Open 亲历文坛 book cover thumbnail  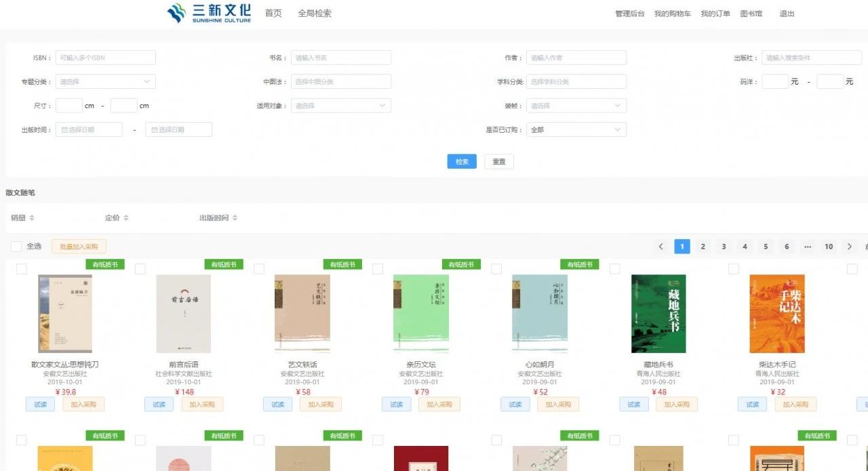421,314
